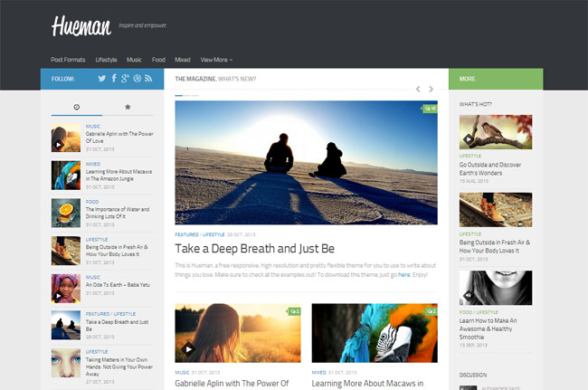Click the MORE green sidebar header

496,79
